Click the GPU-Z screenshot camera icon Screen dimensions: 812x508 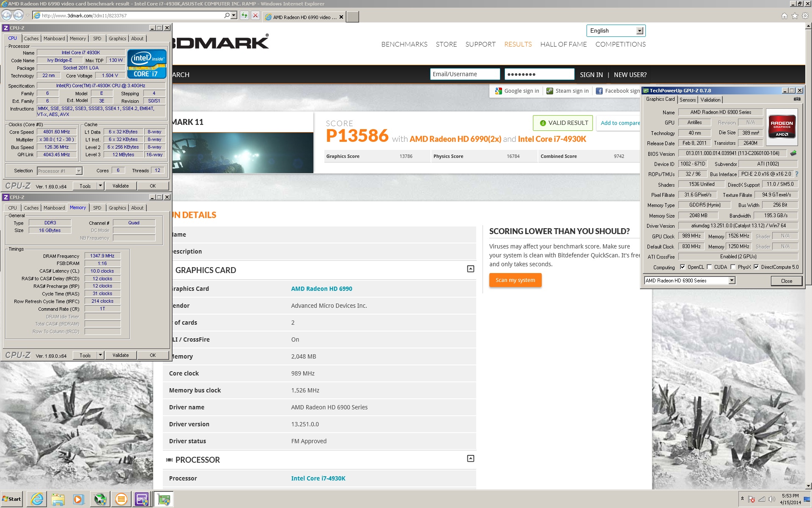tap(797, 99)
